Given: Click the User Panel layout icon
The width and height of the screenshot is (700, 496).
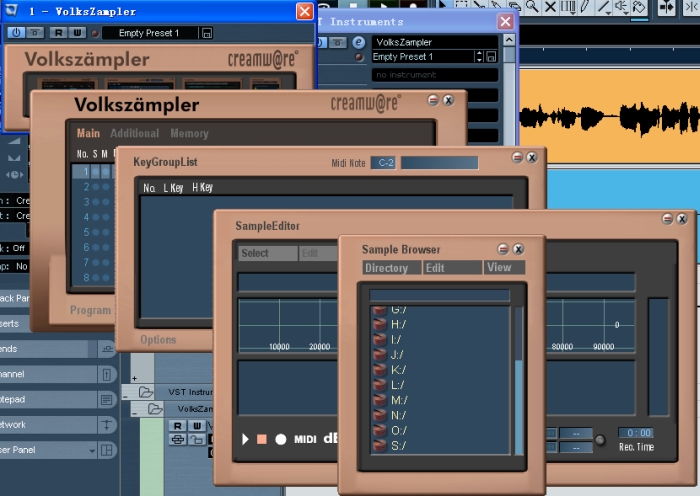Looking at the screenshot, I should point(107,450).
